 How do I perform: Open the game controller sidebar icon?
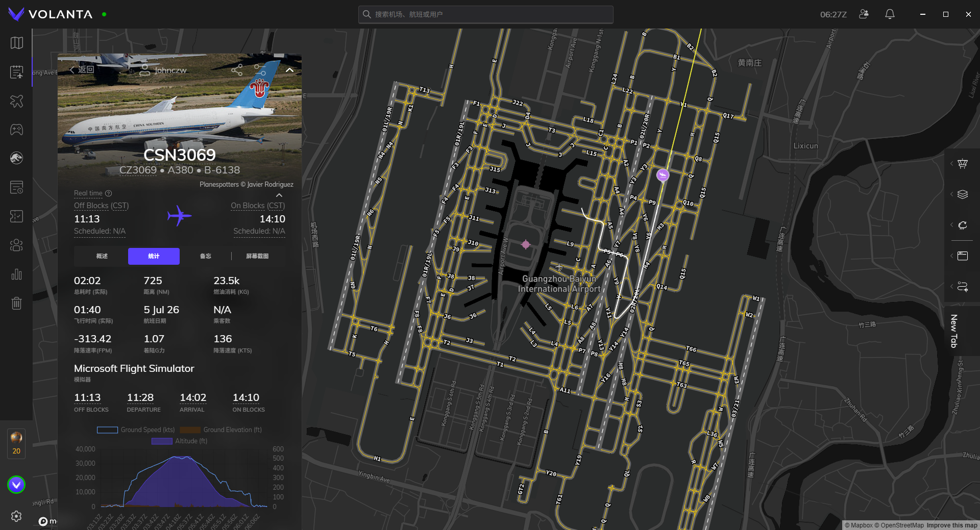click(16, 130)
